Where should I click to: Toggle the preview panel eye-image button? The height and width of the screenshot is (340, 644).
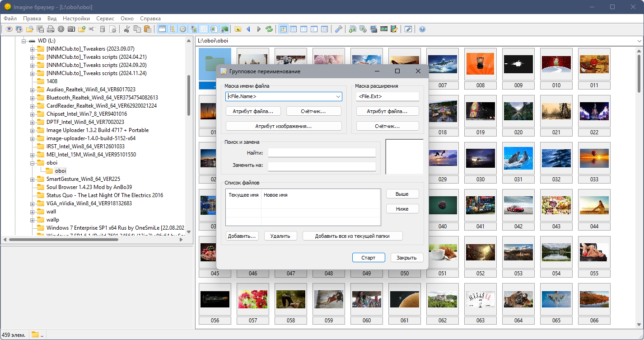coord(193,29)
